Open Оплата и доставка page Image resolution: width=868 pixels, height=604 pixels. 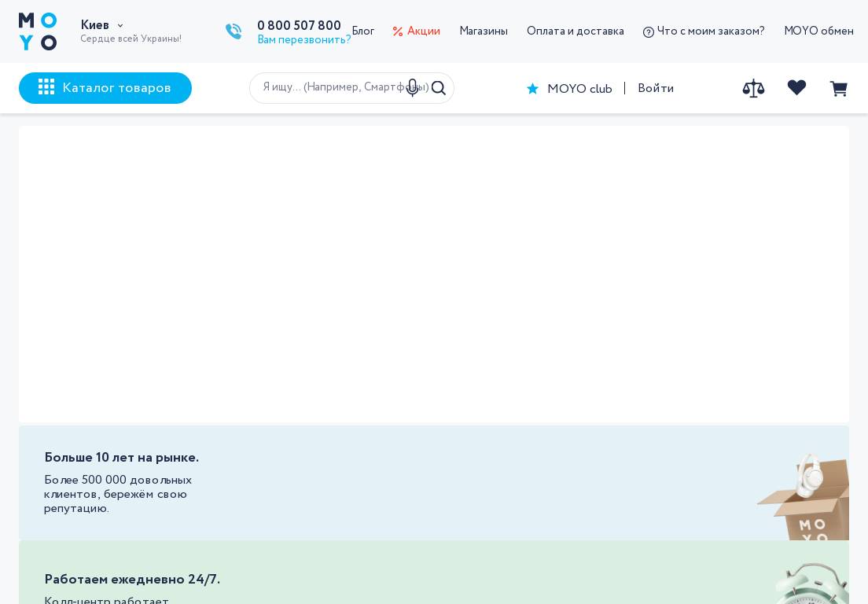coord(576,31)
